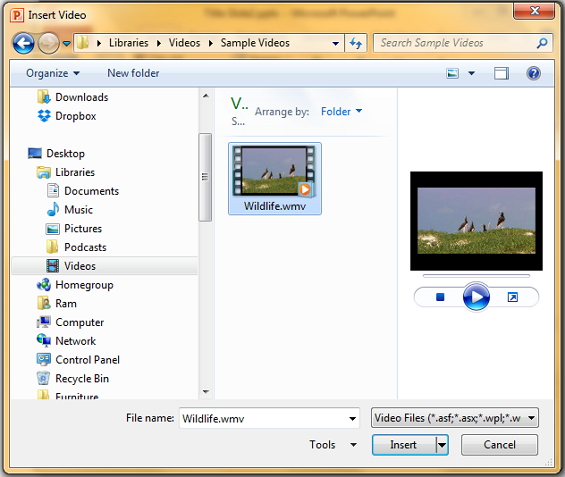The height and width of the screenshot is (477, 565).
Task: Click the Wildlife.wmv file name label
Action: (275, 206)
